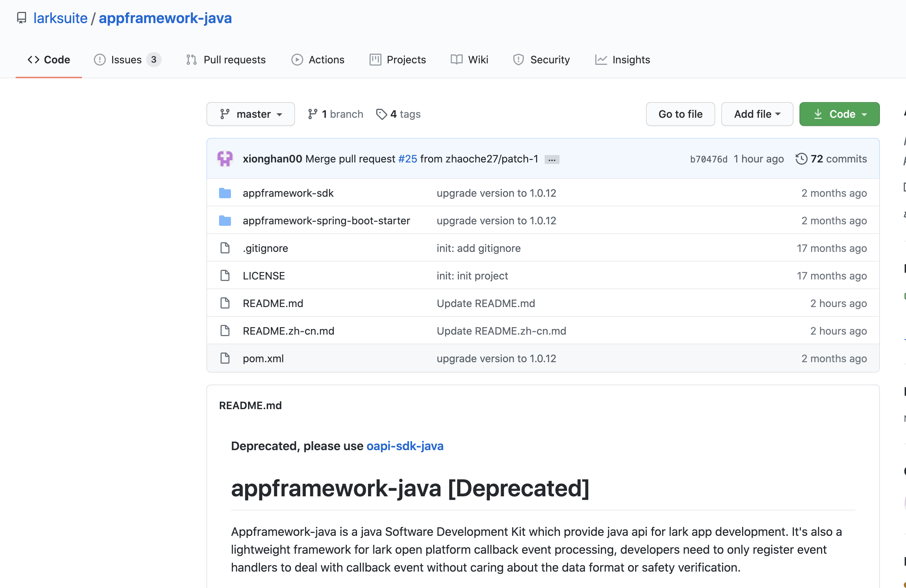Open the appframework-spring-boot-starter folder
This screenshot has height=588, width=906.
326,221
